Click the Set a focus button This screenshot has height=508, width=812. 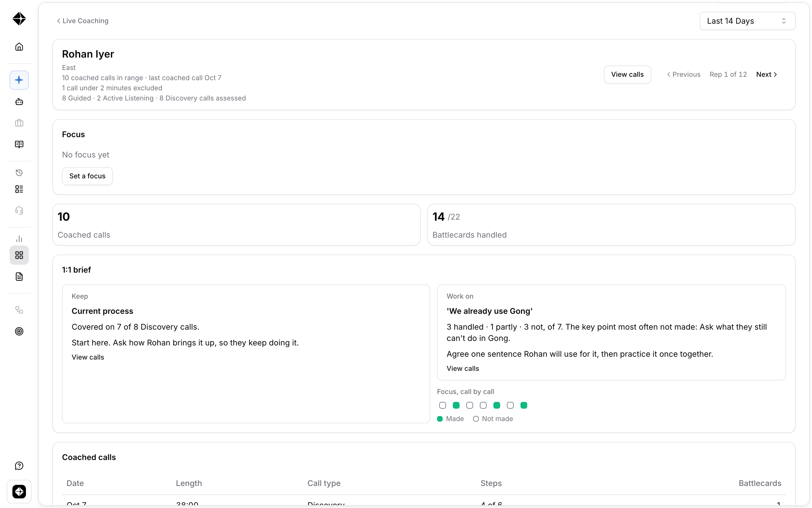tap(87, 176)
